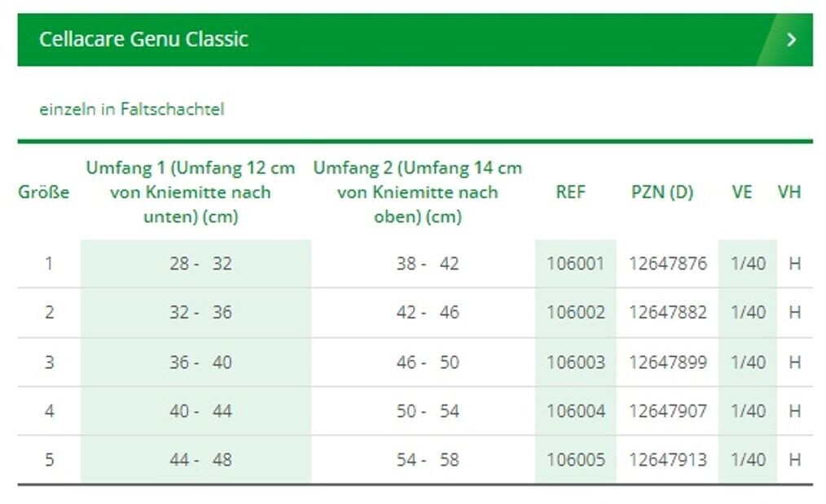Image resolution: width=826 pixels, height=504 pixels.
Task: Click the VE column header
Action: (x=741, y=193)
